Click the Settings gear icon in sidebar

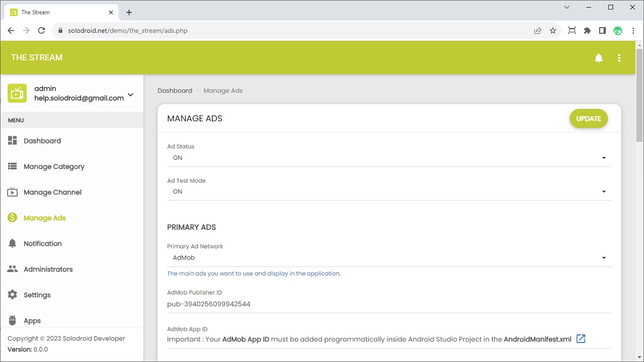pos(13,295)
